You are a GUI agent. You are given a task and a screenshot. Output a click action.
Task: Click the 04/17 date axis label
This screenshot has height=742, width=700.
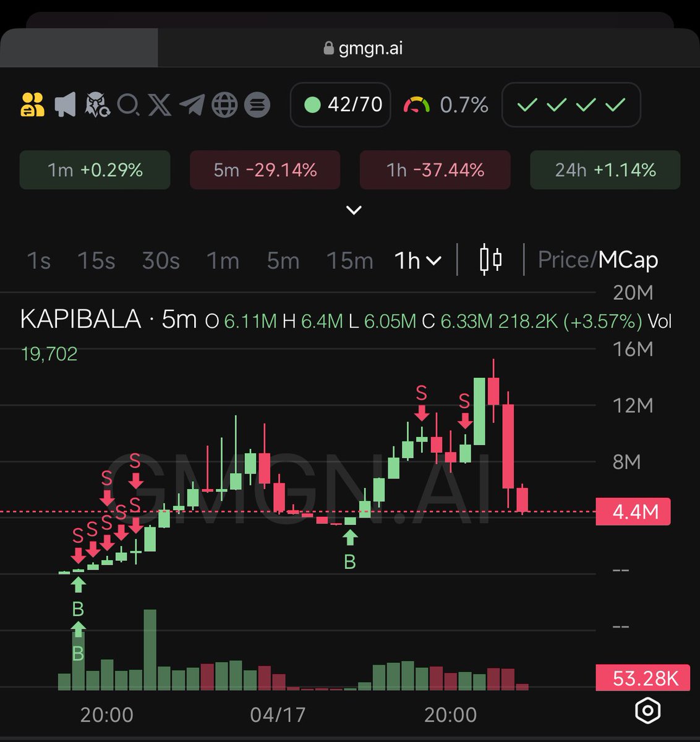278,715
